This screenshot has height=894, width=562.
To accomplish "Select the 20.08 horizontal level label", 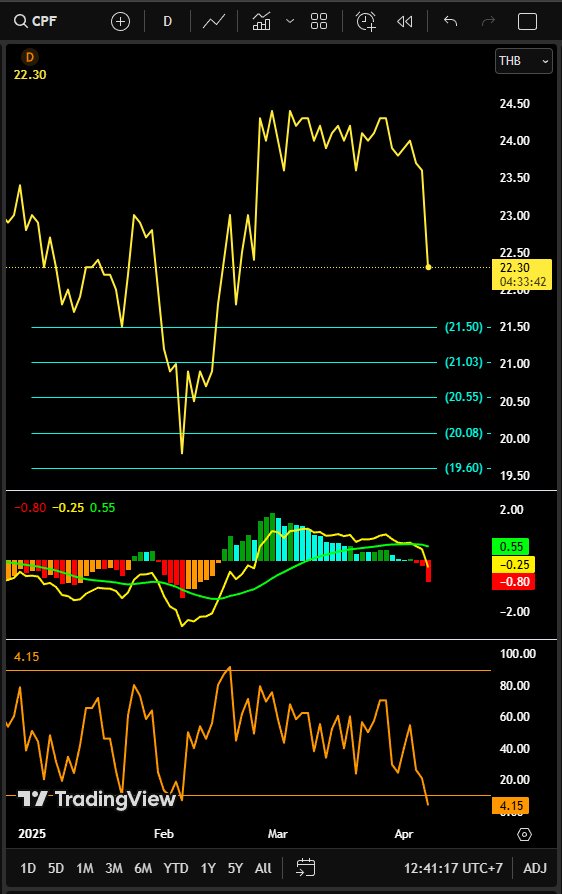I will pyautogui.click(x=463, y=433).
